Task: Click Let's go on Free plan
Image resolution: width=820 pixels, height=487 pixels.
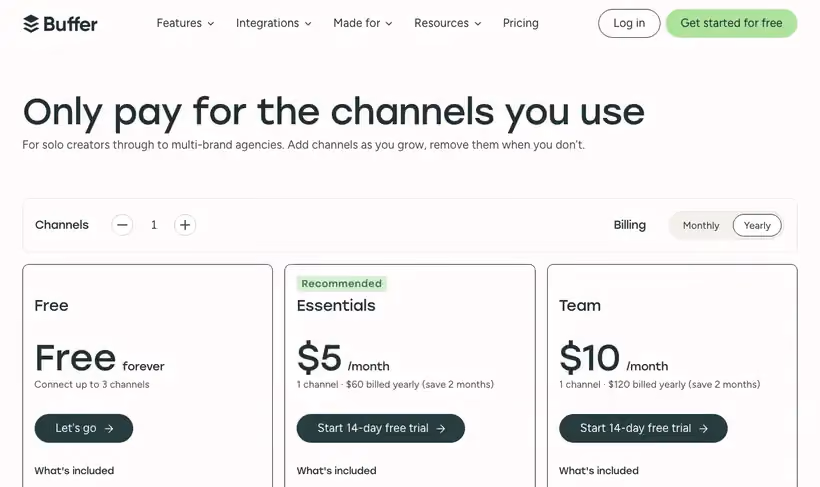Action: click(x=84, y=428)
